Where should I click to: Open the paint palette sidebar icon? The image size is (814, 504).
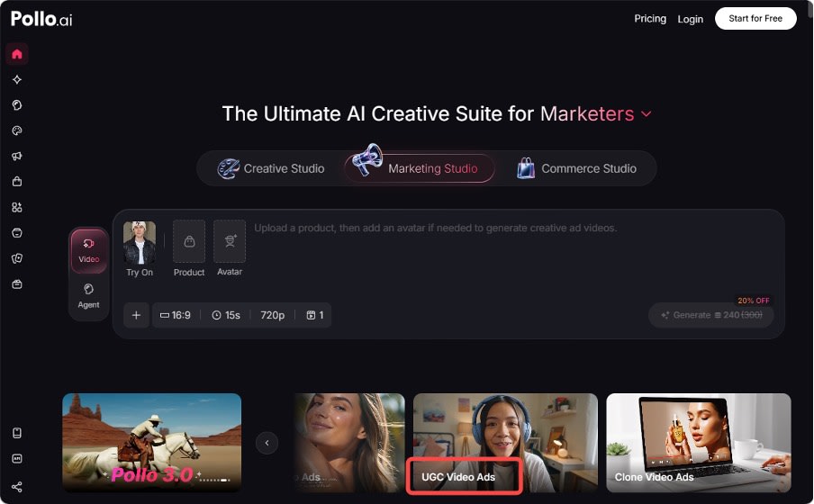pos(17,130)
